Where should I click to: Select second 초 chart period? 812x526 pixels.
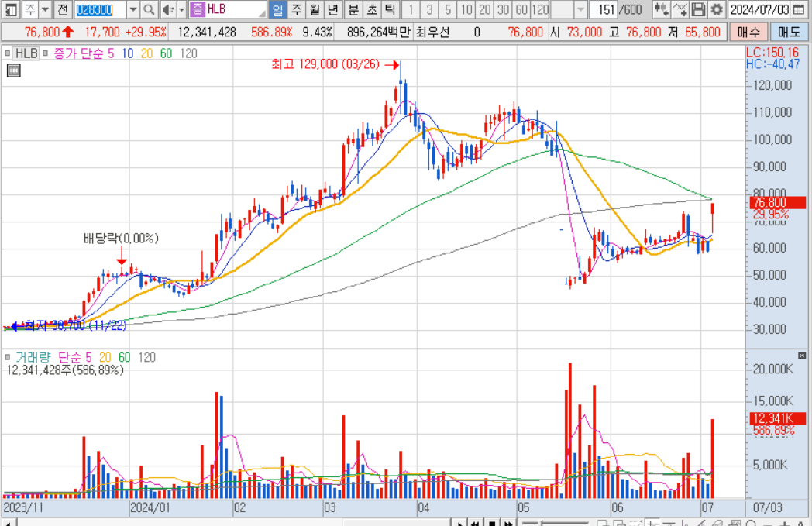tap(372, 9)
